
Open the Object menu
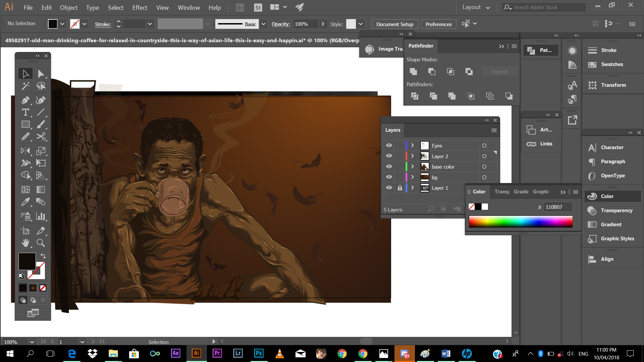[x=69, y=7]
